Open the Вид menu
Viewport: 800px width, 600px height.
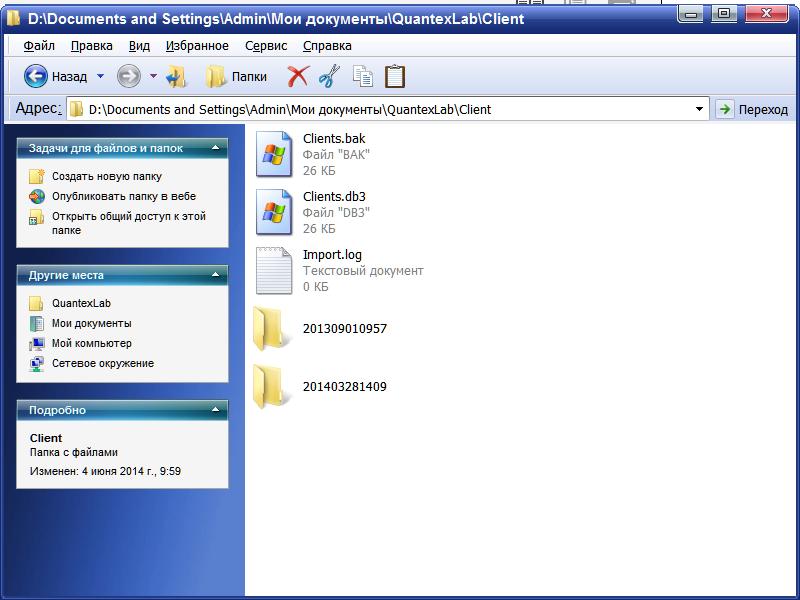click(139, 46)
